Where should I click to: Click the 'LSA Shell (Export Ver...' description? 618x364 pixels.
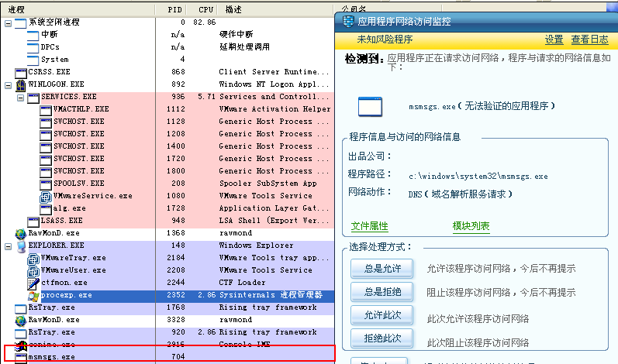click(x=274, y=221)
